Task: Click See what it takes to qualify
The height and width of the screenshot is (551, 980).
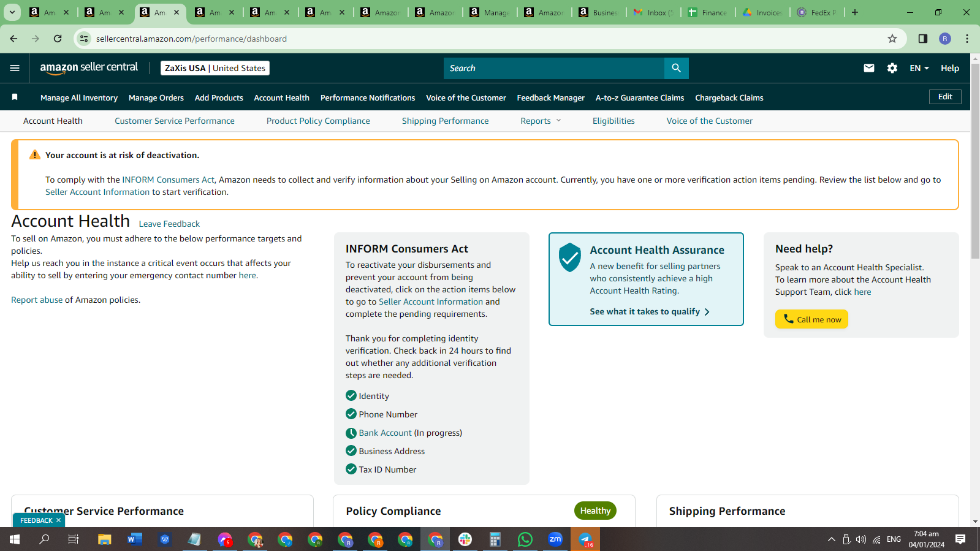Action: [650, 311]
